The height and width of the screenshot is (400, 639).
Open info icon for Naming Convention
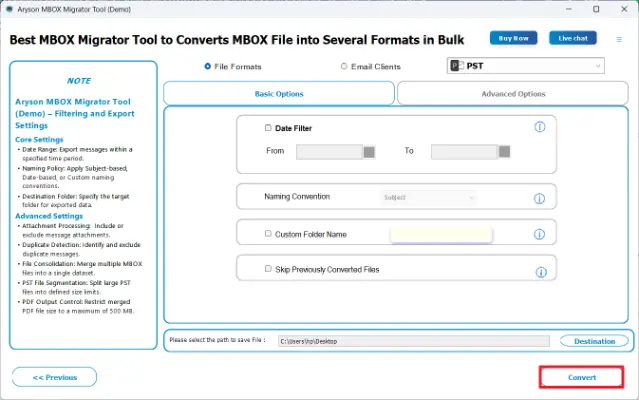coord(539,198)
